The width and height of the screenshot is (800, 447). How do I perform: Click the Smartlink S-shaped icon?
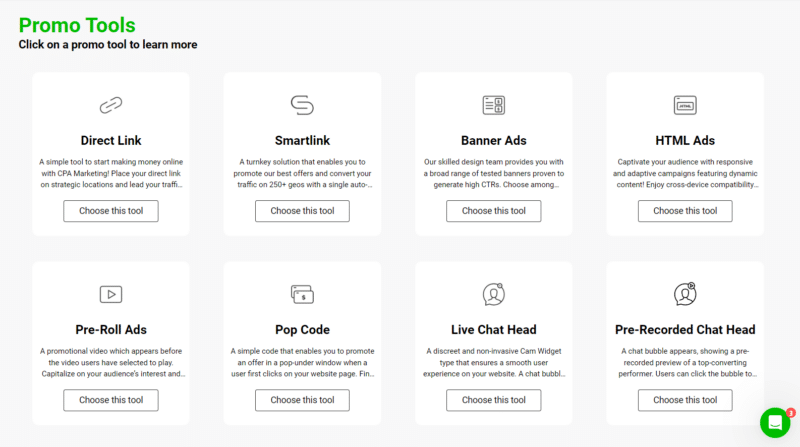point(302,105)
